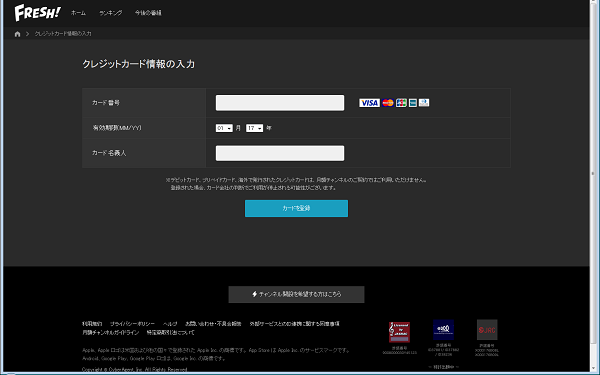Screen dimensions: 600x375
Task: Click the home breadcrumb icon
Action: 17,34
